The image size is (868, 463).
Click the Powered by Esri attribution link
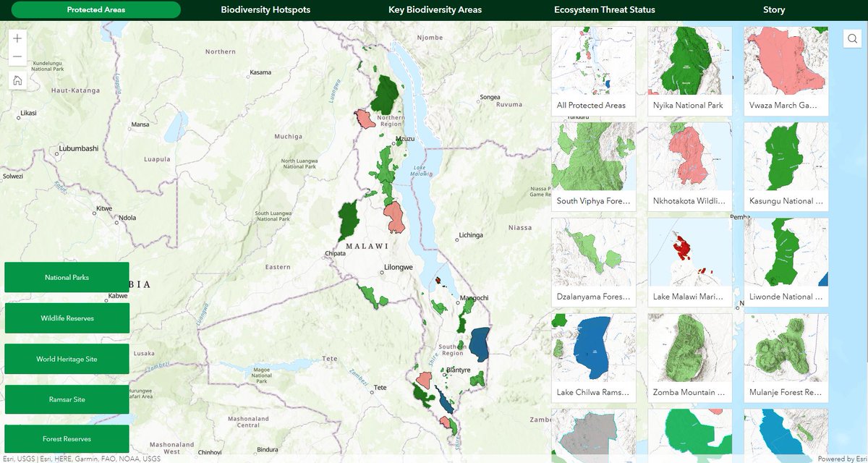tap(841, 458)
